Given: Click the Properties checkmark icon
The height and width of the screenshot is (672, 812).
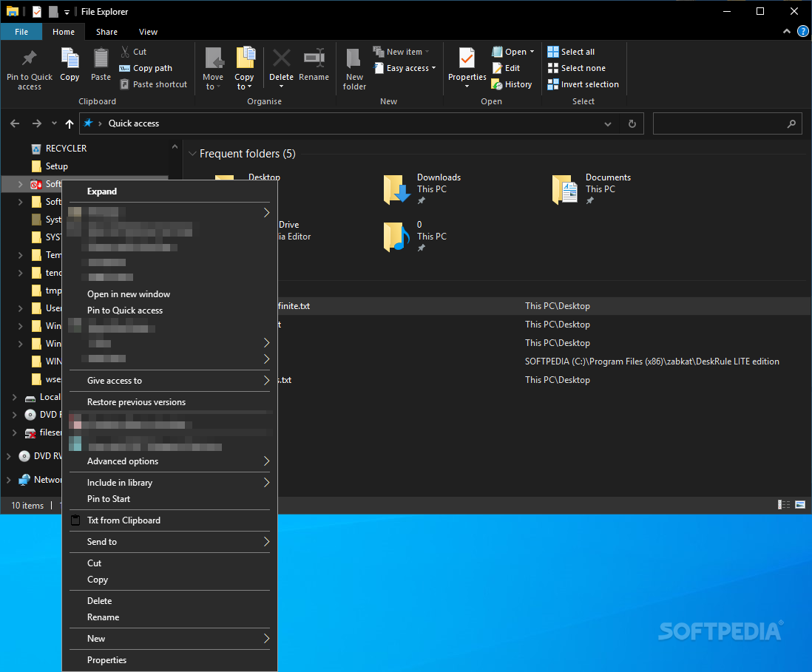Looking at the screenshot, I should point(467,58).
